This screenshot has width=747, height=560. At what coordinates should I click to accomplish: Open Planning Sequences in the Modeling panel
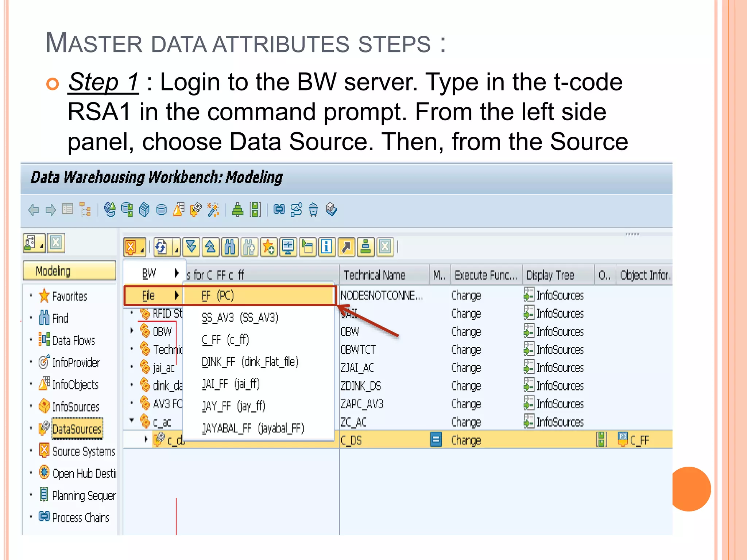(x=84, y=496)
